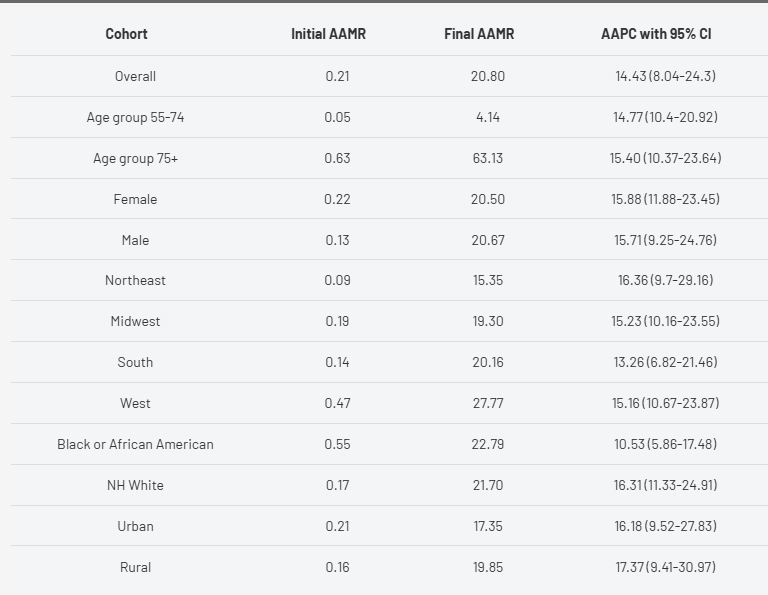Click the West Initial AAMR value 0.47
The height and width of the screenshot is (595, 768).
click(337, 403)
